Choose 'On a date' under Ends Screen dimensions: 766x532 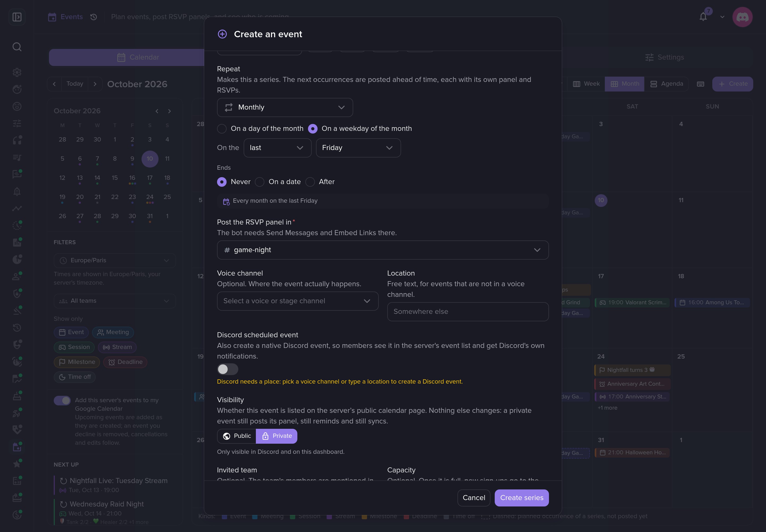[x=278, y=182]
